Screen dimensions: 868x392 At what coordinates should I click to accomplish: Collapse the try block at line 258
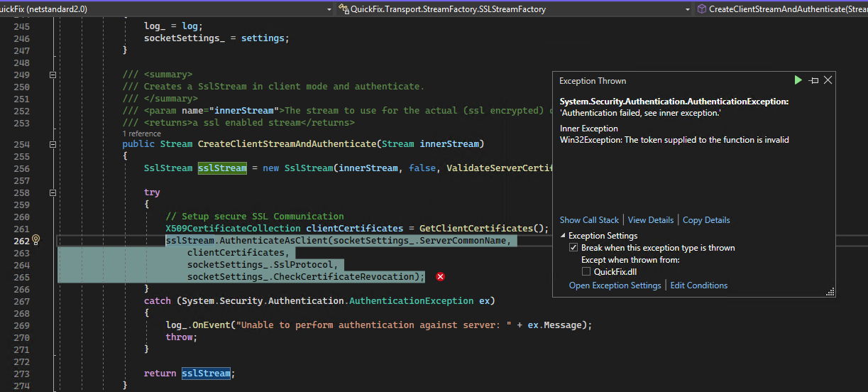tap(53, 192)
